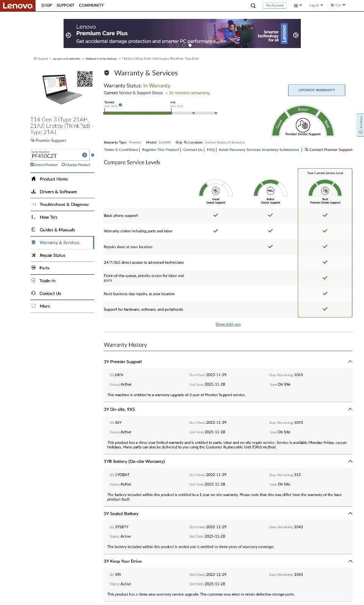Click the My Account button
The height and width of the screenshot is (605, 364).
pyautogui.click(x=275, y=5)
